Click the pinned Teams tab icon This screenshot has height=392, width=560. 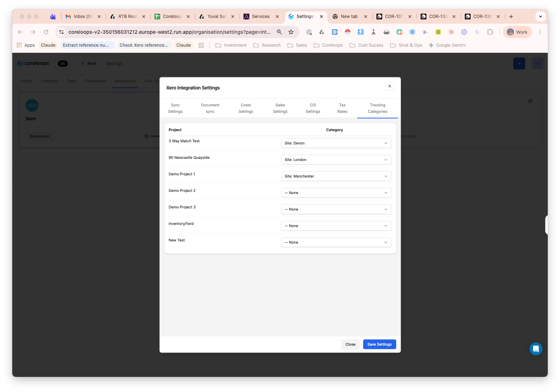pos(53,17)
